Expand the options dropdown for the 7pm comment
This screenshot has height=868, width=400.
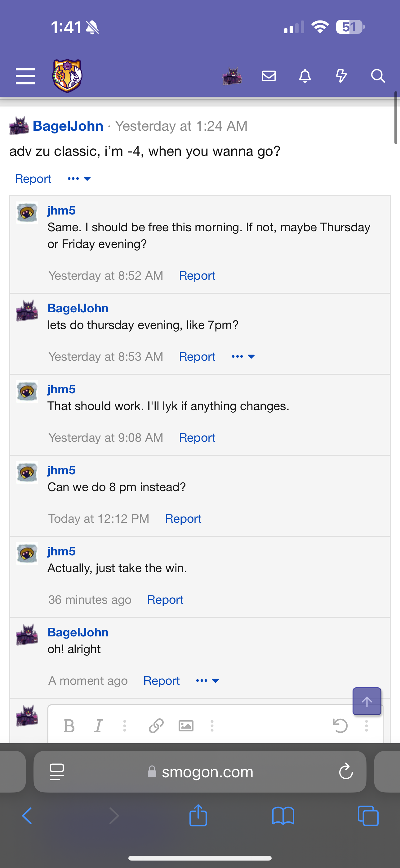[243, 356]
